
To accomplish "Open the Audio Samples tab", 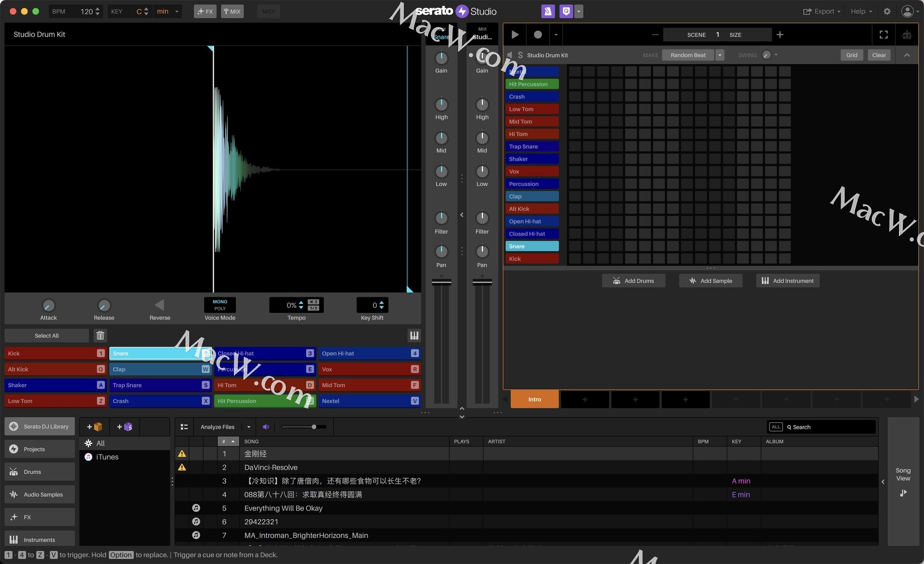I will [39, 494].
